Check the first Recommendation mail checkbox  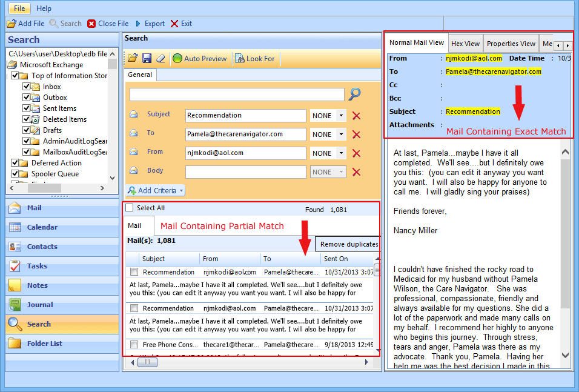[x=134, y=272]
